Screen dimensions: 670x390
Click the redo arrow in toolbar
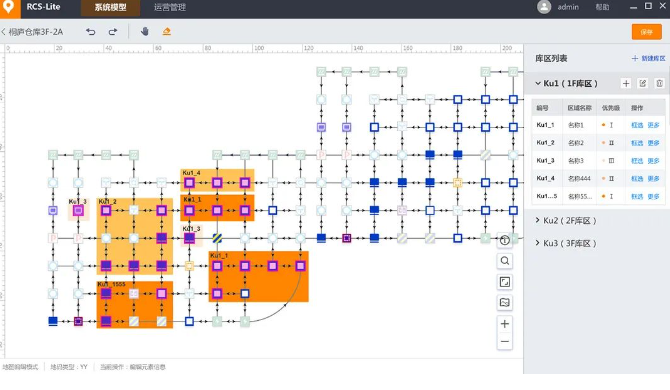coord(113,32)
